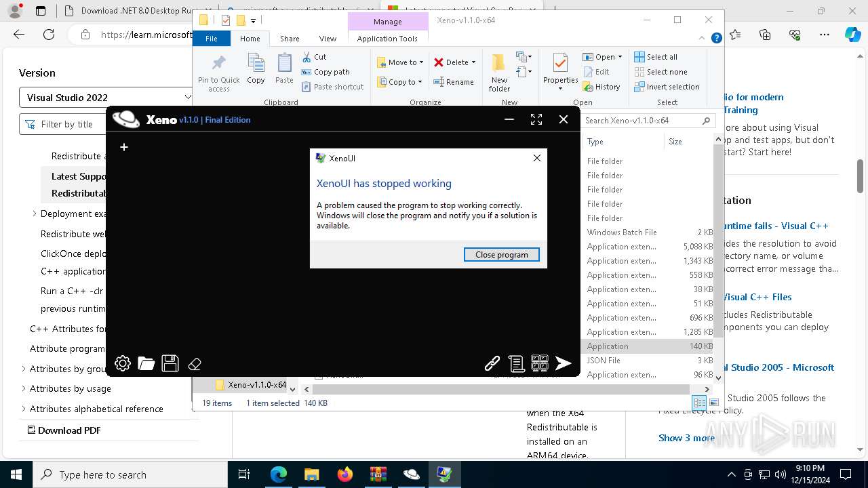Click the Windows Start button

pyautogui.click(x=16, y=474)
